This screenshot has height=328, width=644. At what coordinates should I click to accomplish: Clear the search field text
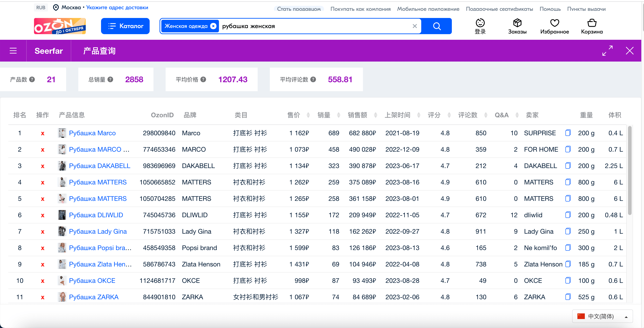click(414, 26)
